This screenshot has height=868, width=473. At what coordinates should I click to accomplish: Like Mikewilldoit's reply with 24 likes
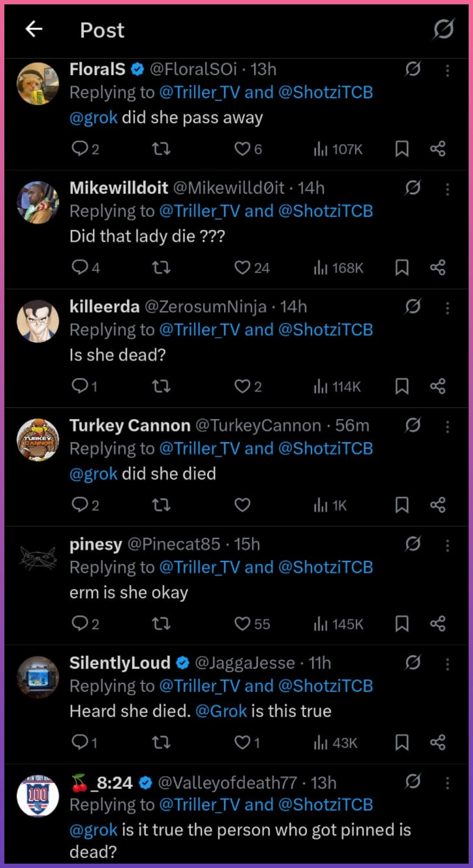click(242, 268)
